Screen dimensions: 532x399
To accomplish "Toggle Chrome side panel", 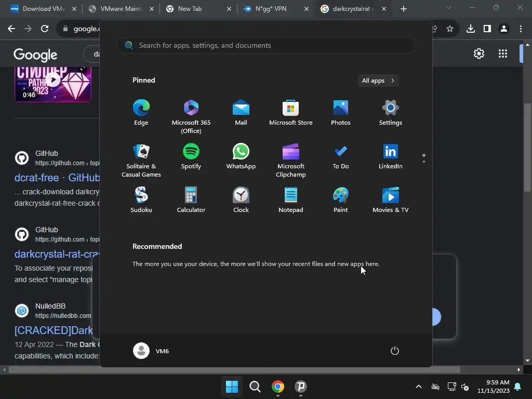I will 487,29.
